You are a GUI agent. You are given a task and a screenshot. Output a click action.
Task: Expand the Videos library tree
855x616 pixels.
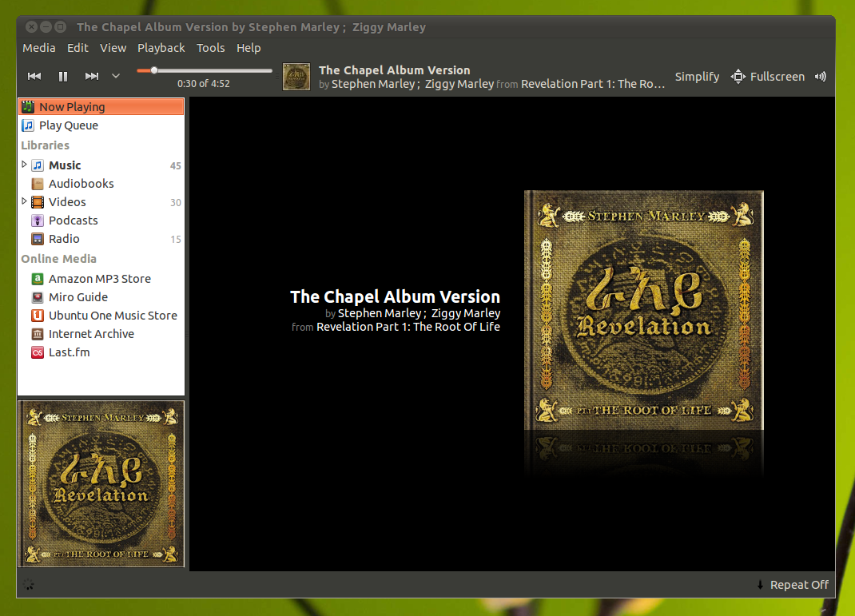[x=24, y=201]
